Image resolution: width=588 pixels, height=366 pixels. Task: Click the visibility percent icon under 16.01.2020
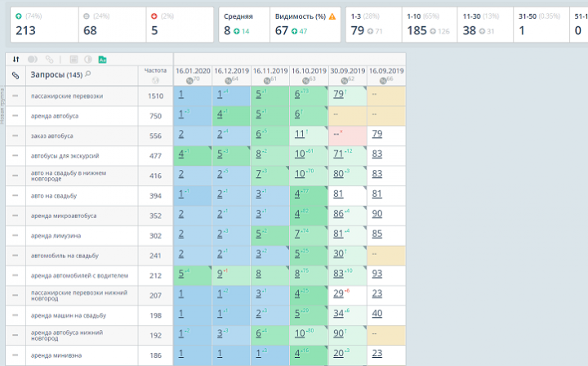189,80
